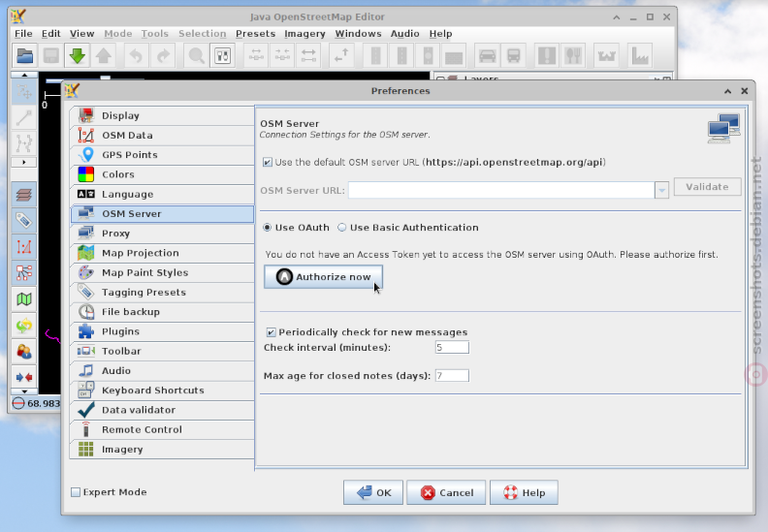Screen dimensions: 768x532
Task: Click the conflict arrows icon in left sidebar
Action: tap(24, 377)
